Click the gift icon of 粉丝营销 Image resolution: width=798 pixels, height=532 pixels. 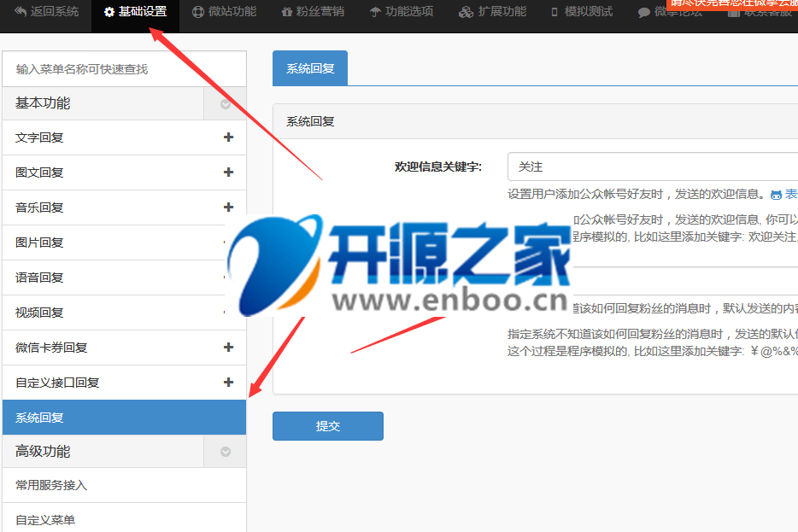[x=287, y=12]
